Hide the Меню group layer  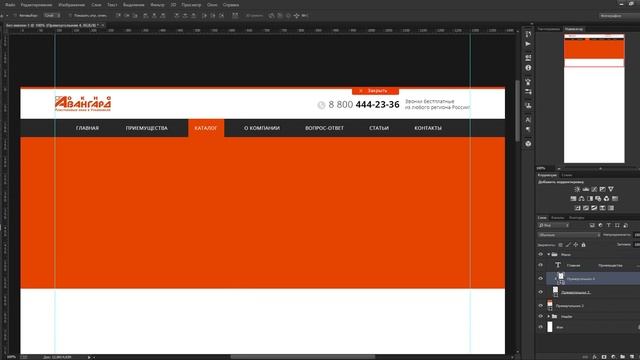[x=541, y=254]
